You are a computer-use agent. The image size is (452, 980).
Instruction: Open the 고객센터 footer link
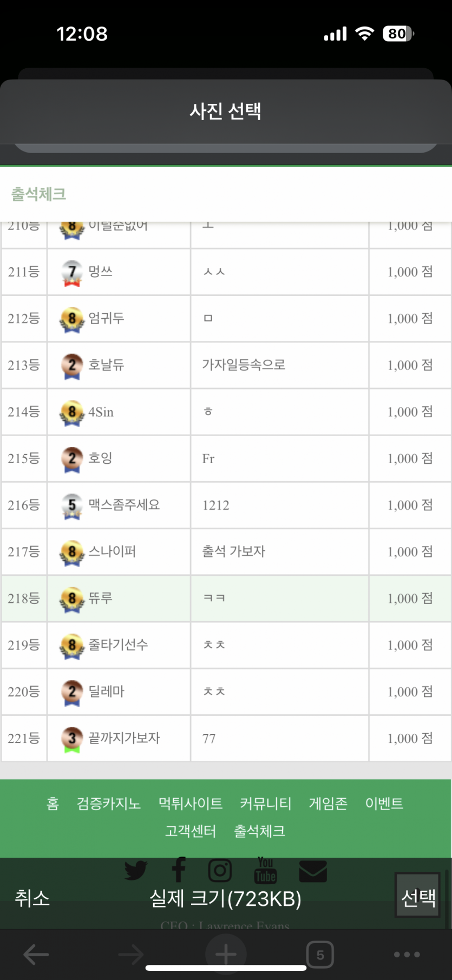click(191, 831)
